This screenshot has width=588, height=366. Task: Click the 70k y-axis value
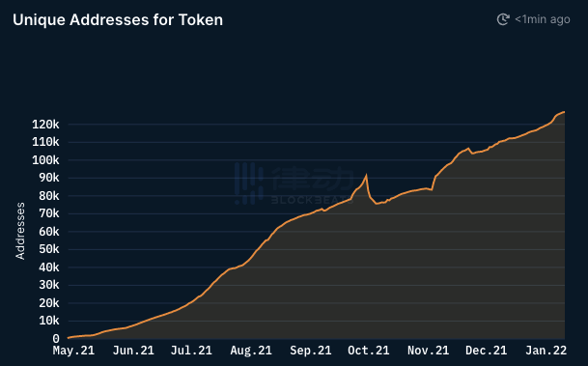[x=48, y=213]
